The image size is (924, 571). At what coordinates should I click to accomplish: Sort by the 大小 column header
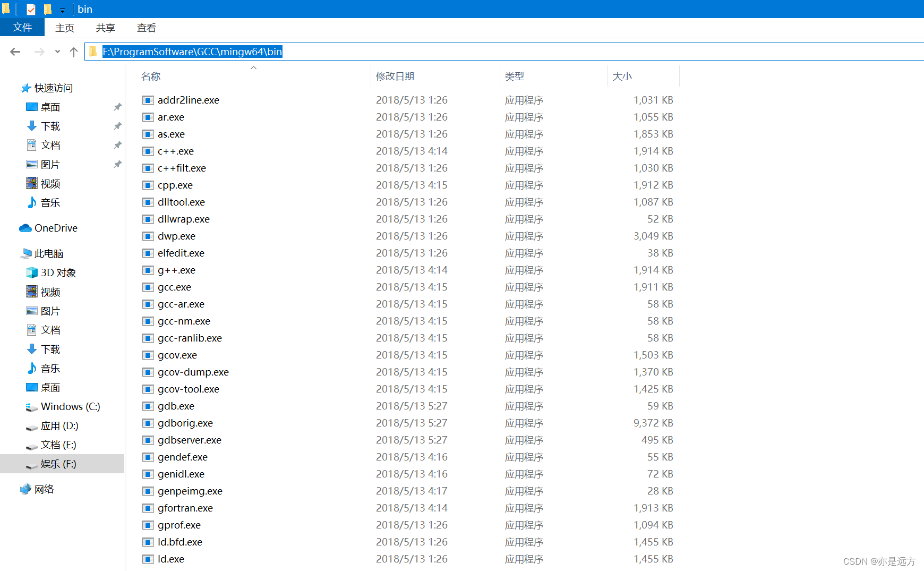(622, 76)
